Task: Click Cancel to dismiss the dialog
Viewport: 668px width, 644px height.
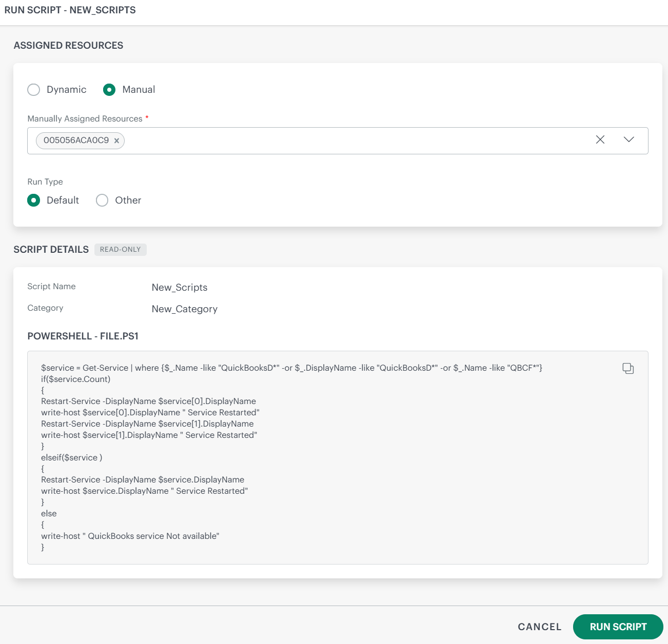Action: [x=539, y=627]
